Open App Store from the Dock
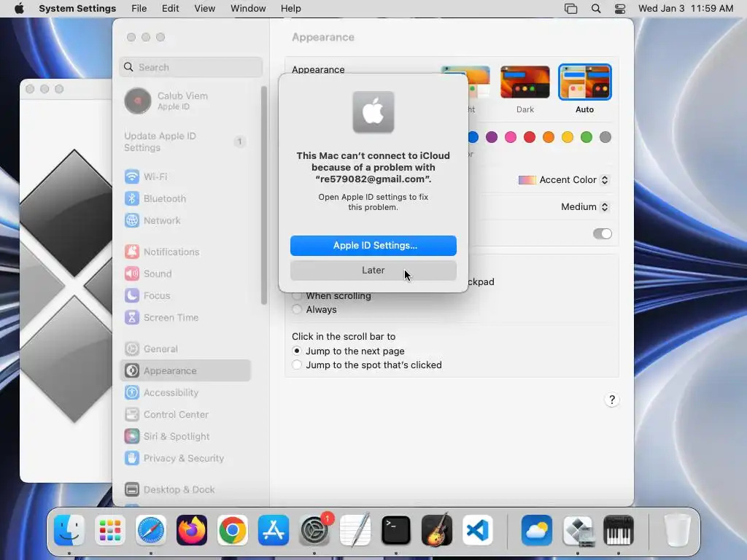Image resolution: width=747 pixels, height=560 pixels. pyautogui.click(x=274, y=530)
